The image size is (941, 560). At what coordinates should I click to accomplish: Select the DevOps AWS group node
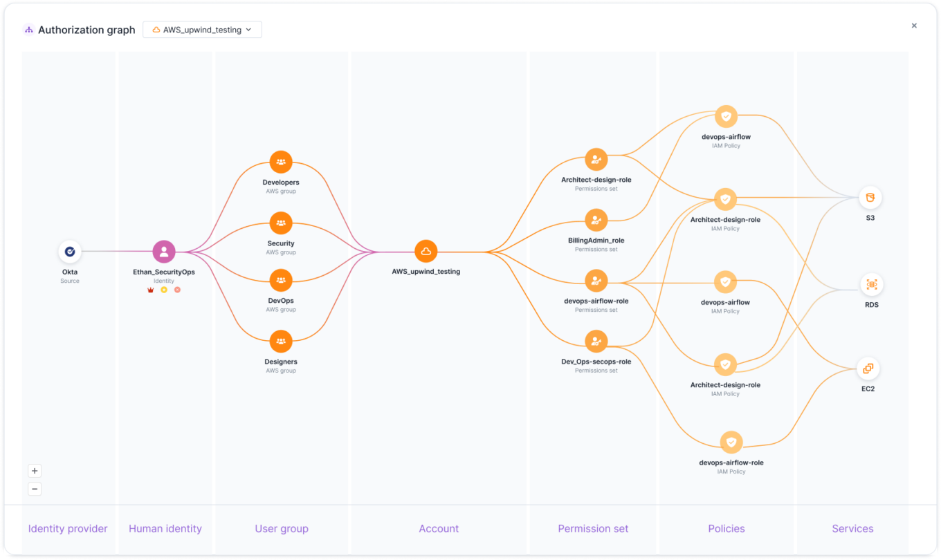(281, 279)
